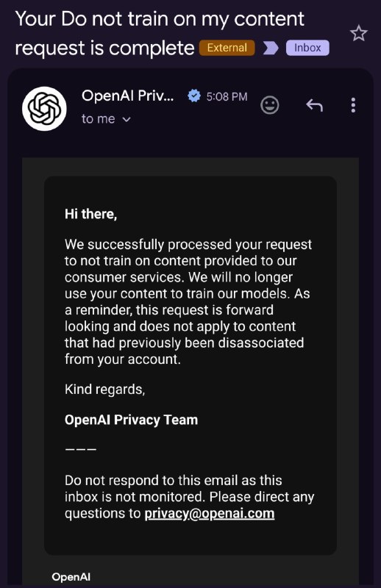Tap the sender name OpenAI Priv...
Screen dimensions: 381x588
click(x=128, y=96)
